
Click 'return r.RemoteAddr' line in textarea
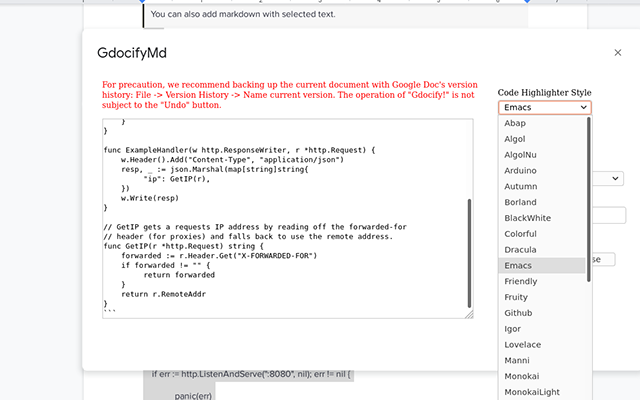click(163, 294)
